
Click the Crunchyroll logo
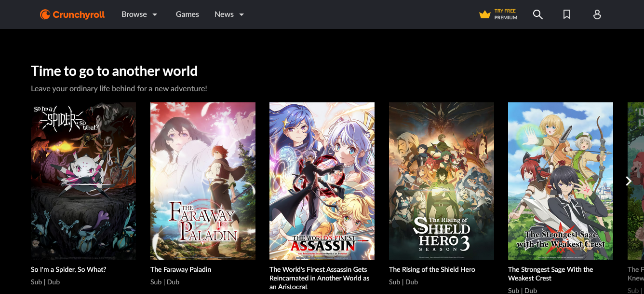[x=72, y=14]
